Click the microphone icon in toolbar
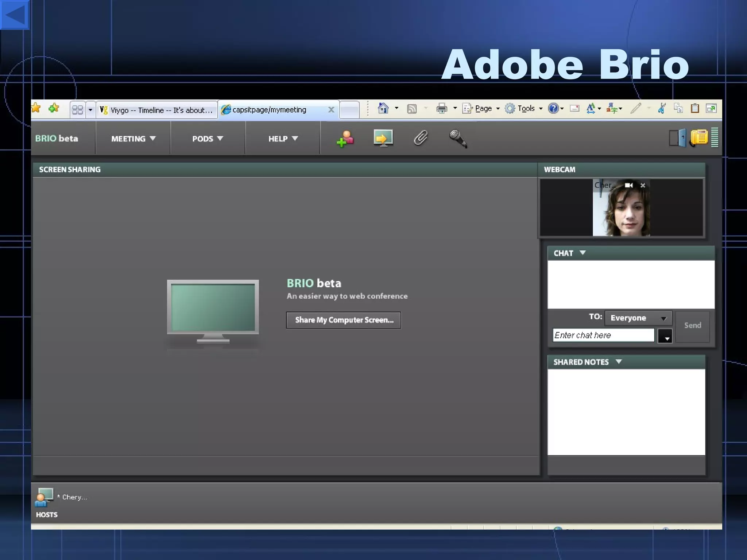 point(458,139)
